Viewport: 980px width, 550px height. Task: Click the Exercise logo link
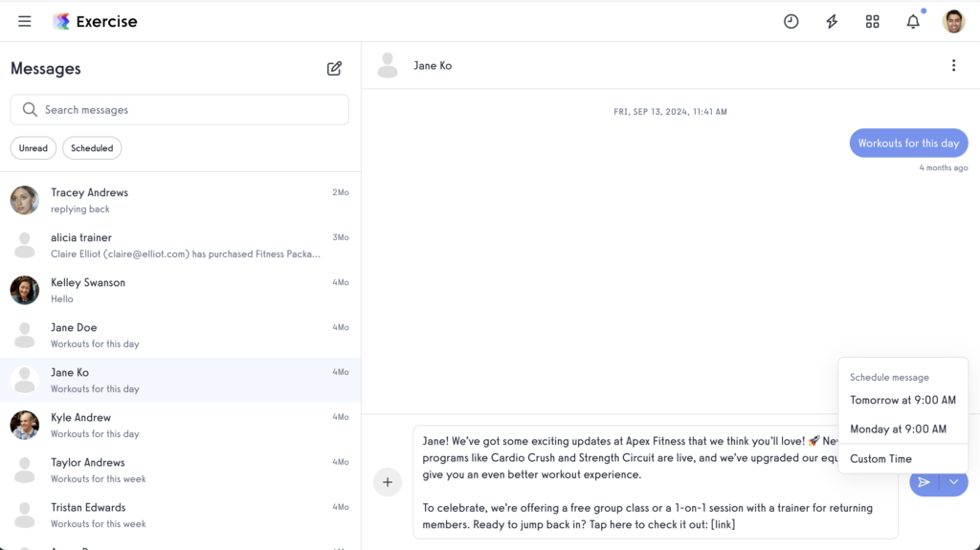coord(96,21)
